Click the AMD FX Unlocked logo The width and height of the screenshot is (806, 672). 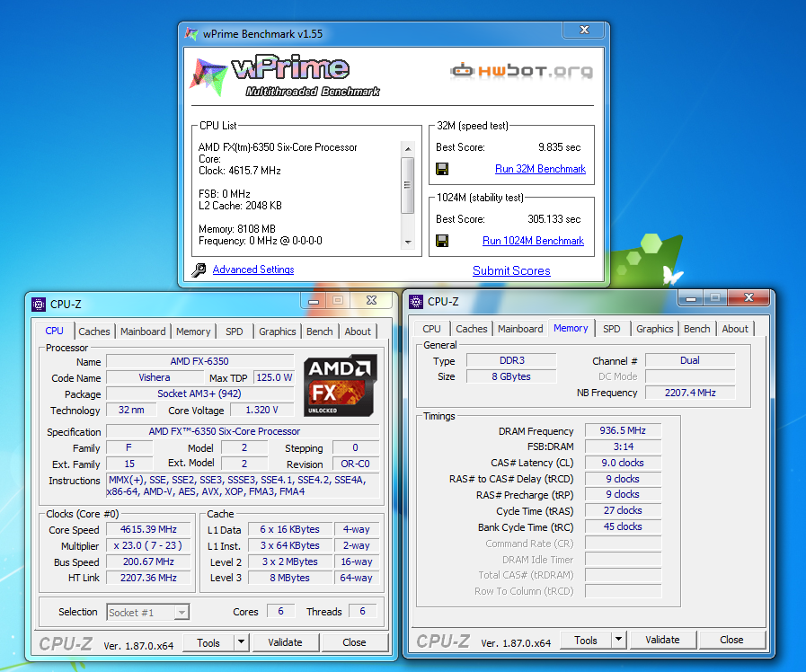tap(341, 385)
